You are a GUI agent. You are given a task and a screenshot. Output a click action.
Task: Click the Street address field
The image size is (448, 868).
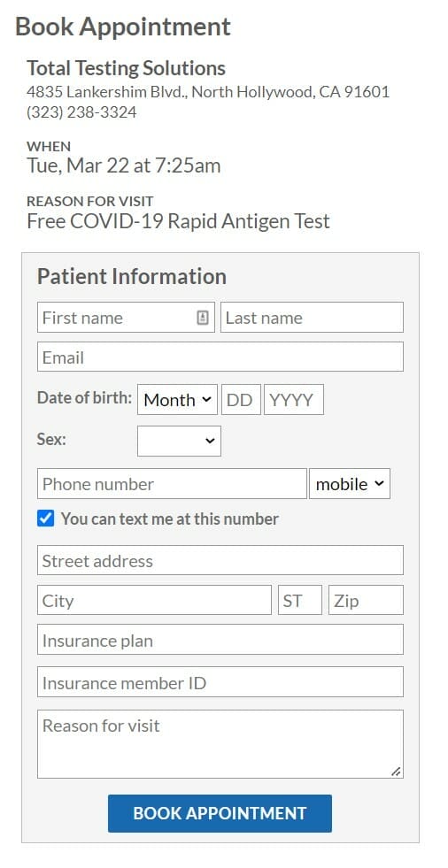220,560
